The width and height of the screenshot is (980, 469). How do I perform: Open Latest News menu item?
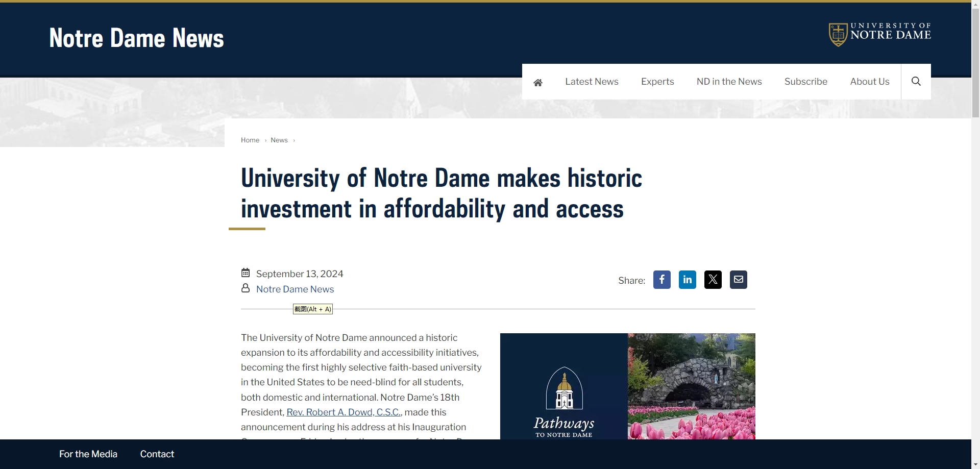[592, 82]
